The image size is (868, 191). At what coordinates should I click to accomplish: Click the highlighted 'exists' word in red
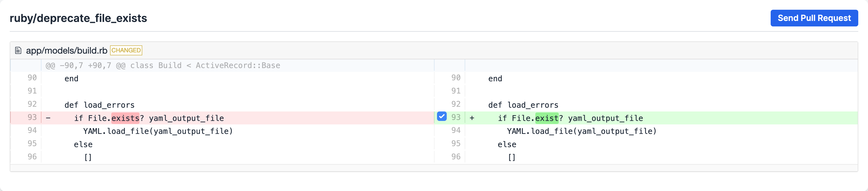(125, 118)
